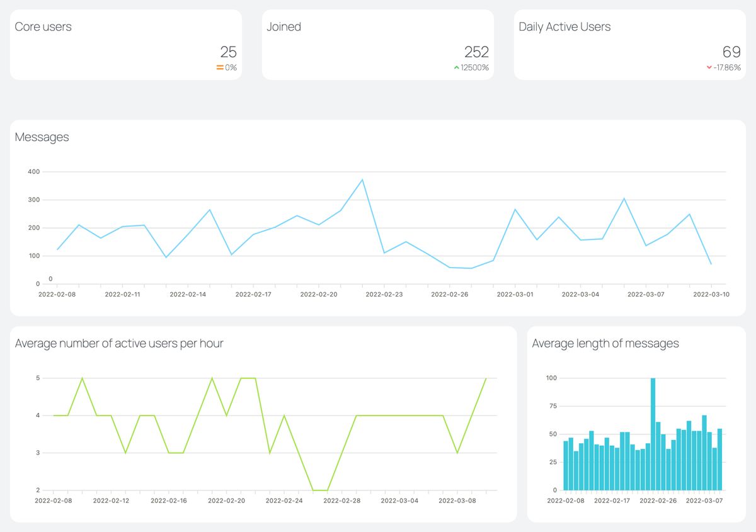
Task: Click the 2022-03-08 label on active users chart
Action: [x=457, y=501]
